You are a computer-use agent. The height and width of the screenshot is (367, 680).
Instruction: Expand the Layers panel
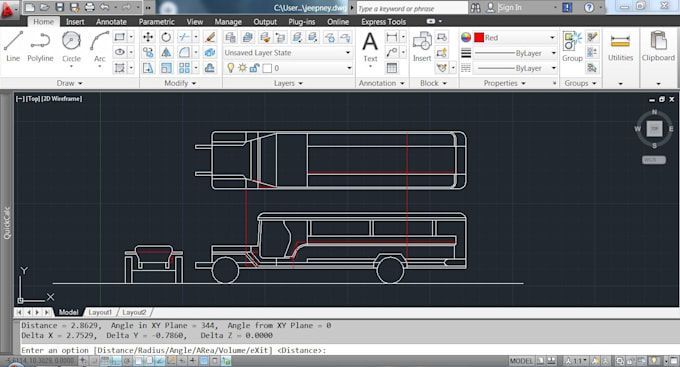point(288,83)
